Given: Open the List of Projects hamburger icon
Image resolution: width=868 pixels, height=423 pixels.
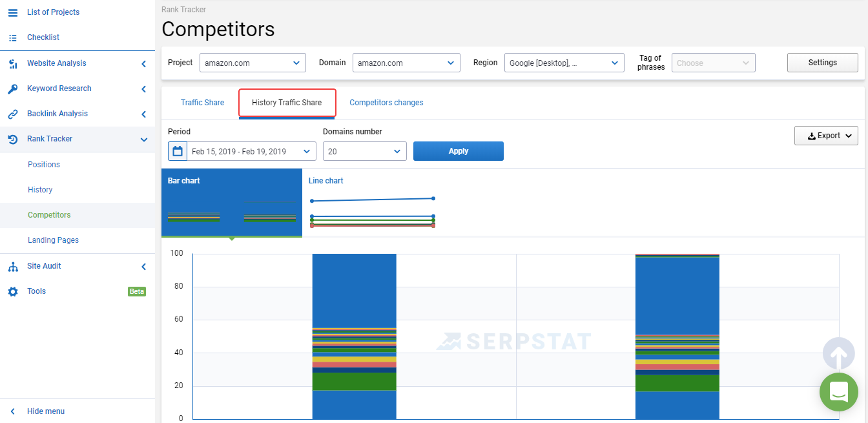Looking at the screenshot, I should pos(13,12).
